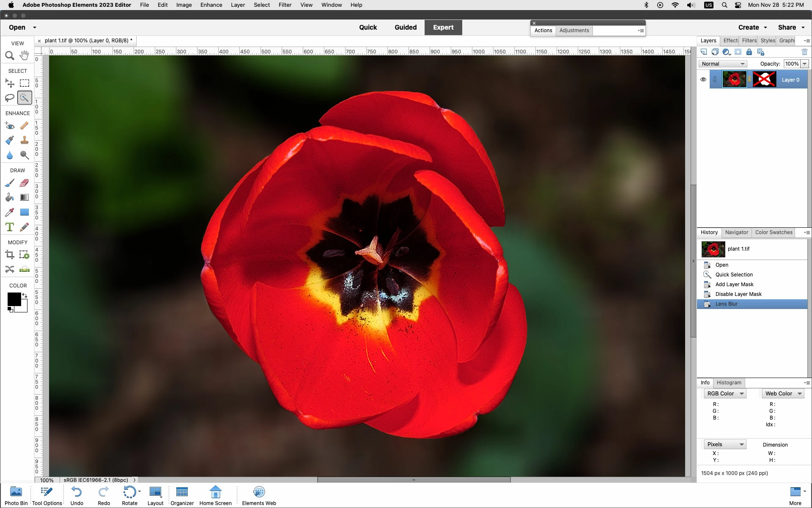The height and width of the screenshot is (508, 812).
Task: Activate the Gradient tool
Action: tap(25, 197)
